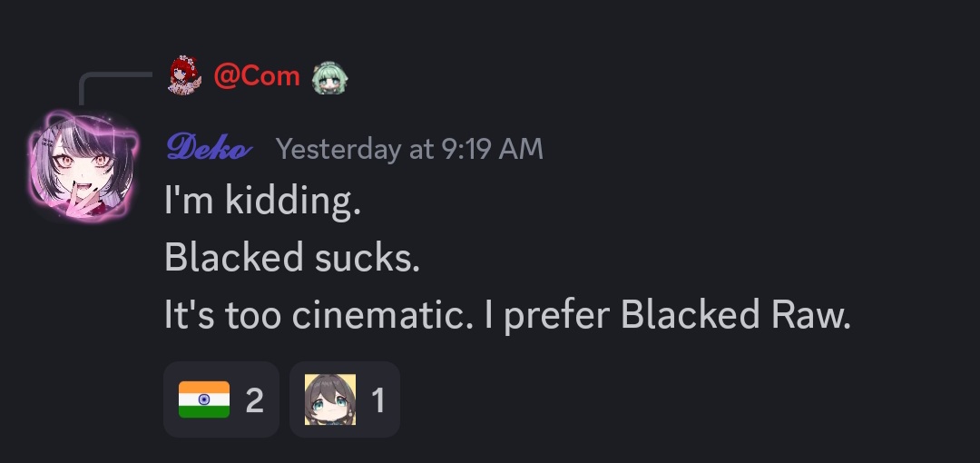
Task: Toggle the India flag reaction
Action: pos(221,399)
